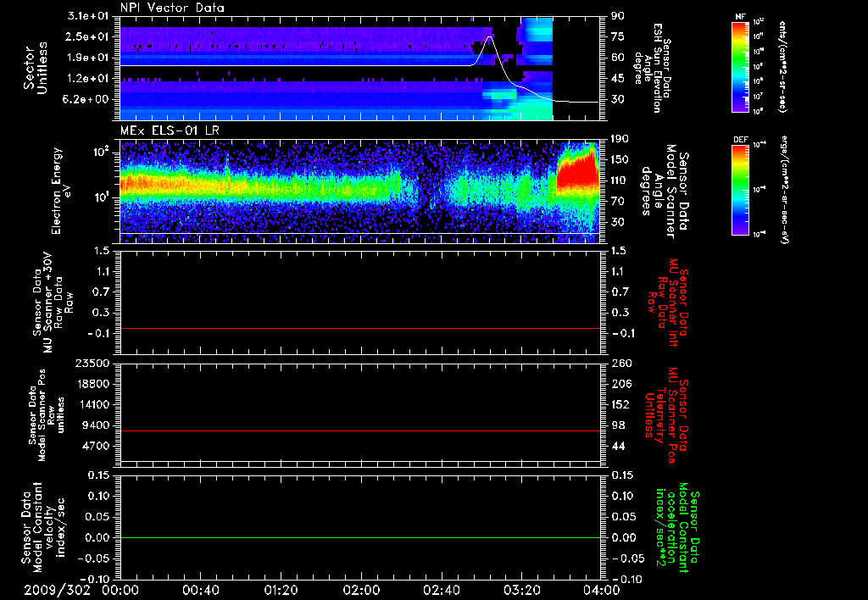Click the '1.2e+01' sector tick value
This screenshot has width=868, height=600.
[88, 79]
